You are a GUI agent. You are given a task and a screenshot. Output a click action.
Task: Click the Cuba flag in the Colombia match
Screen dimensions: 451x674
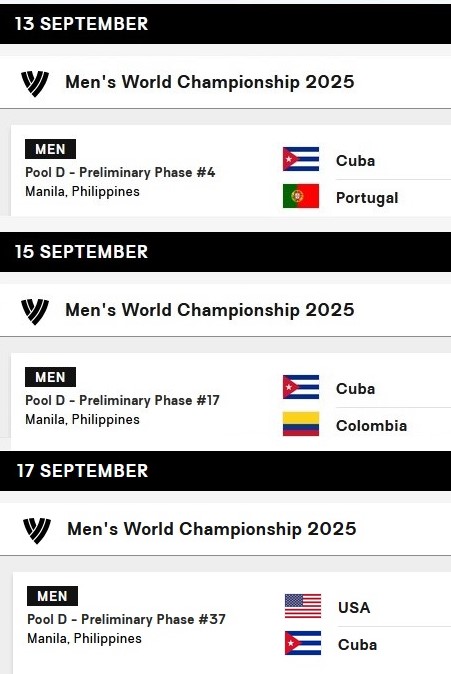click(301, 387)
